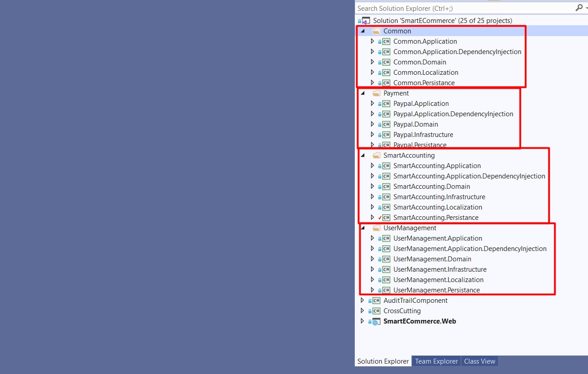Click the C# icon of AuditTrailComponent project
The width and height of the screenshot is (588, 374).
coord(376,301)
